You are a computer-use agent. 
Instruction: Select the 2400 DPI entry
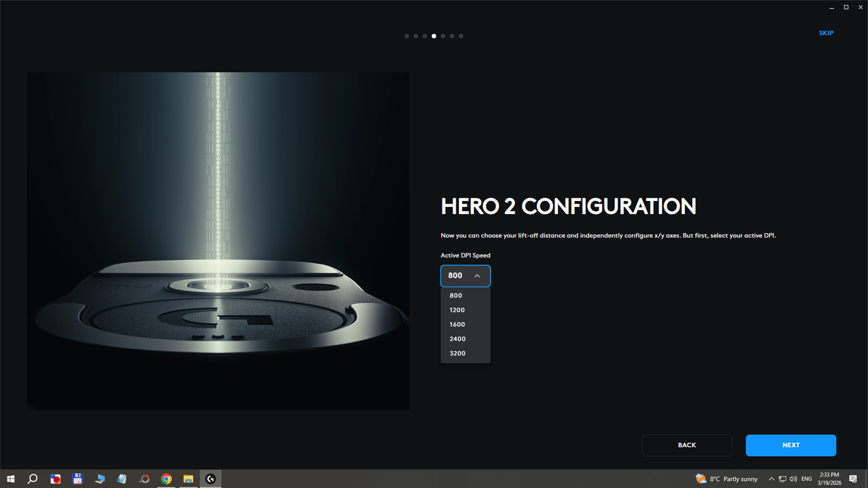click(457, 339)
